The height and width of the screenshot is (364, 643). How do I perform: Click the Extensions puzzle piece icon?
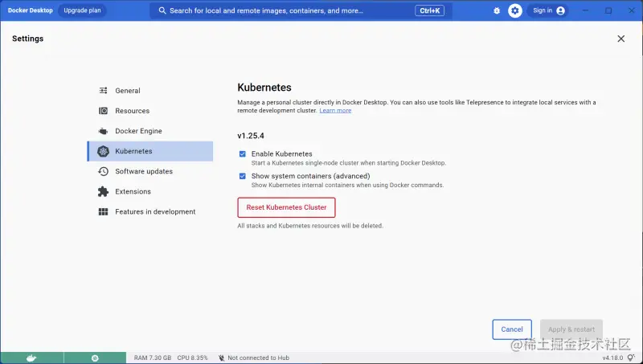(x=104, y=191)
